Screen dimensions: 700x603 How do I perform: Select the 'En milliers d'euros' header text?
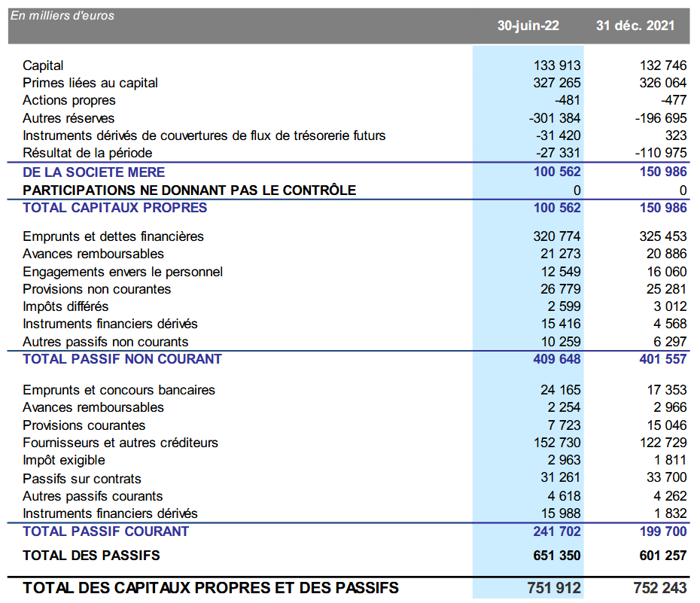[62, 16]
